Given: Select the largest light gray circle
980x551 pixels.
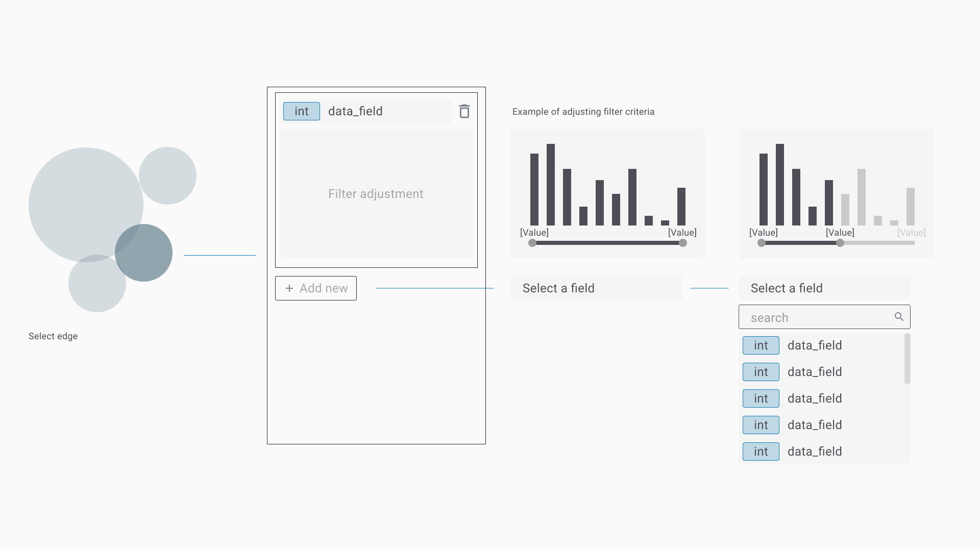Looking at the screenshot, I should click(86, 205).
